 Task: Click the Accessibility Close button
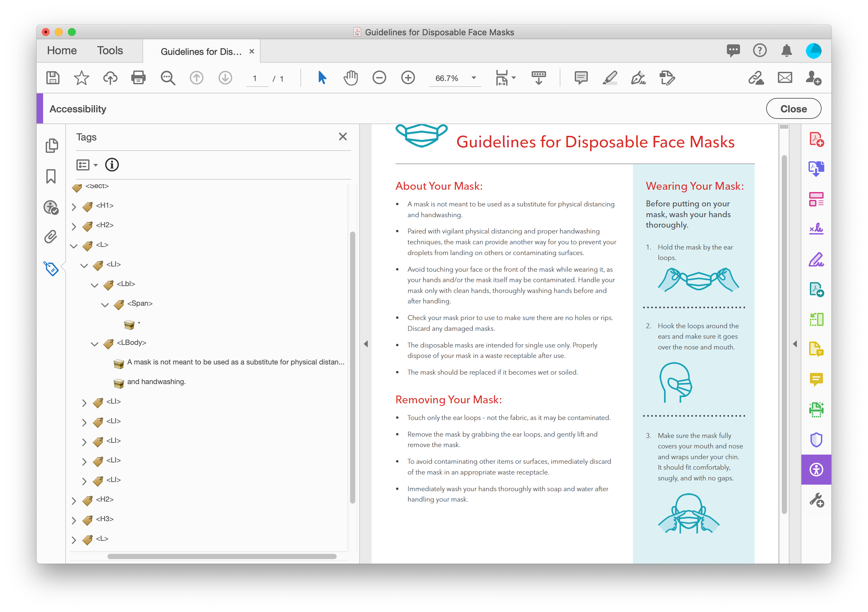[793, 109]
